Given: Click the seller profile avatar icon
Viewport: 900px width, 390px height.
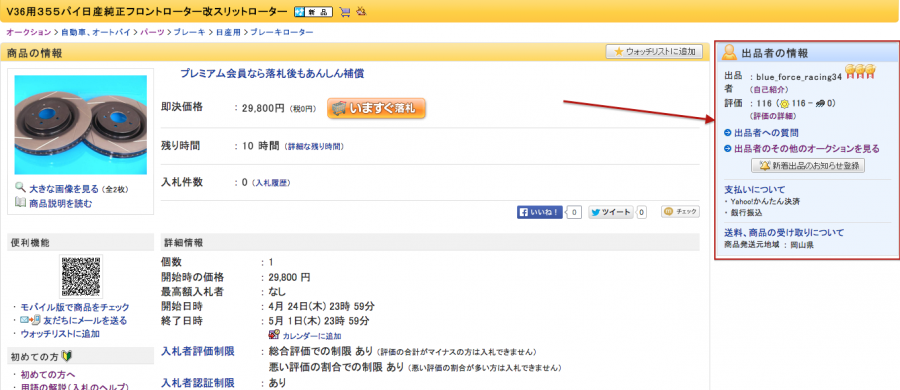Looking at the screenshot, I should [730, 52].
